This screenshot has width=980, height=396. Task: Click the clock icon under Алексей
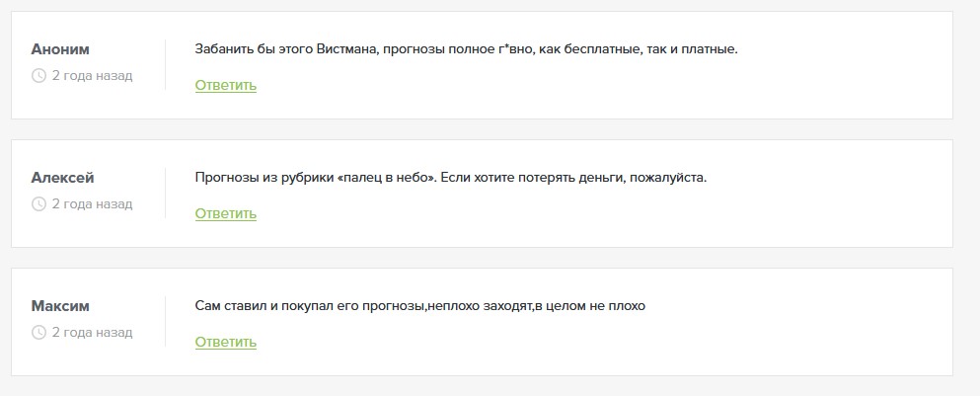[38, 204]
